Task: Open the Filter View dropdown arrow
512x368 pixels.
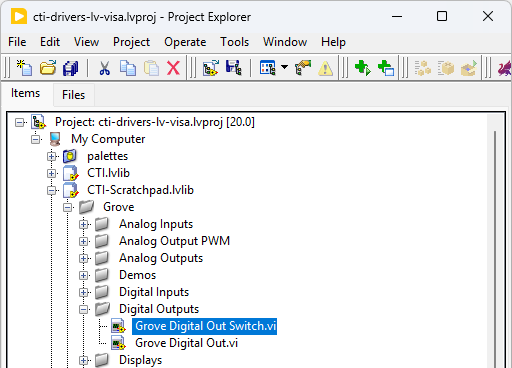Action: pos(284,67)
